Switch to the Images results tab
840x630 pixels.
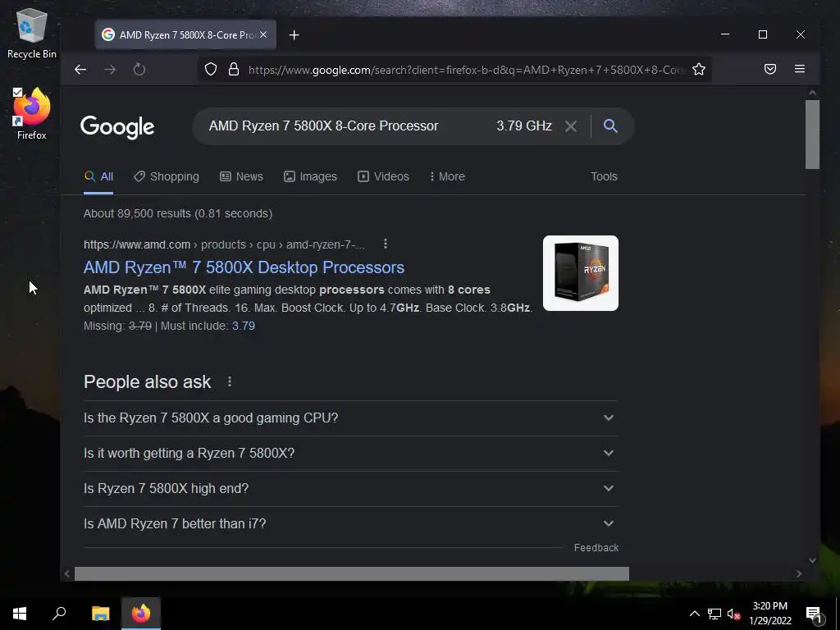pos(310,177)
